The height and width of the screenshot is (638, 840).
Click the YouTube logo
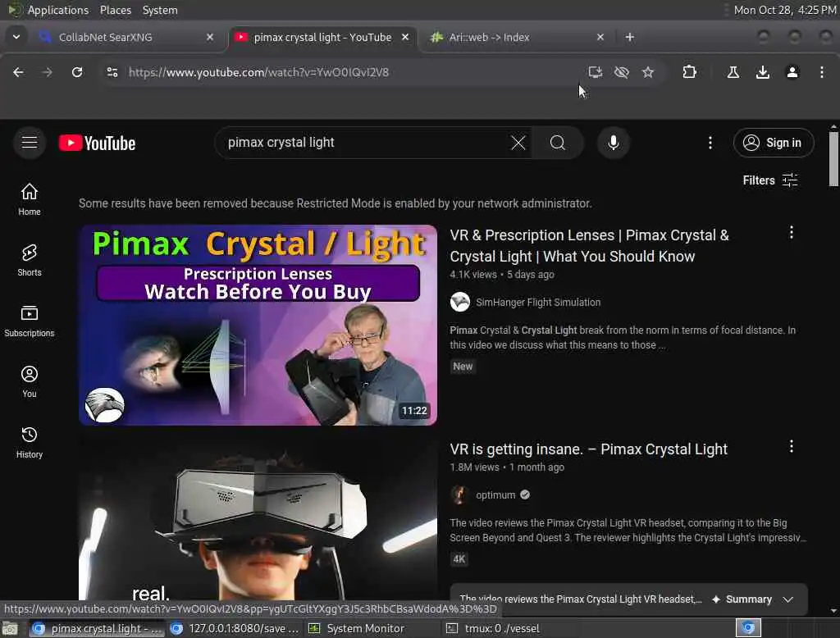(x=97, y=143)
